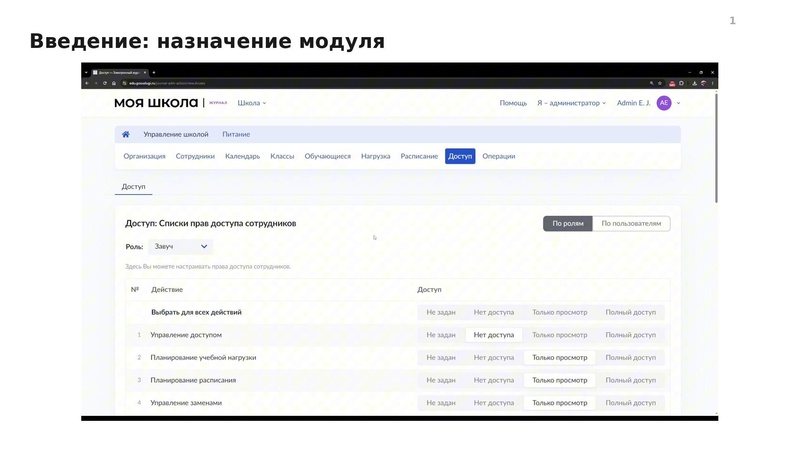This screenshot has width=800, height=450.
Task: Set Управление заменами to Не задан
Action: 441,403
